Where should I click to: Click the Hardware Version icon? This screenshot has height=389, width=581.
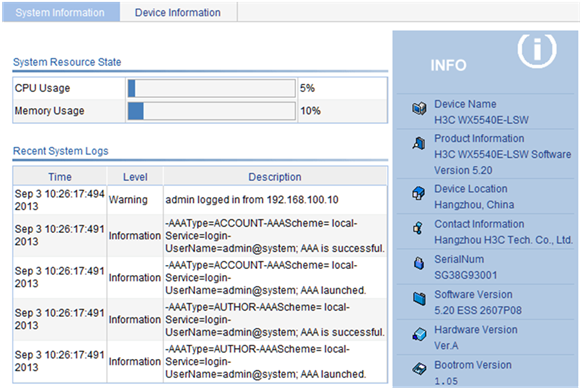(x=419, y=334)
